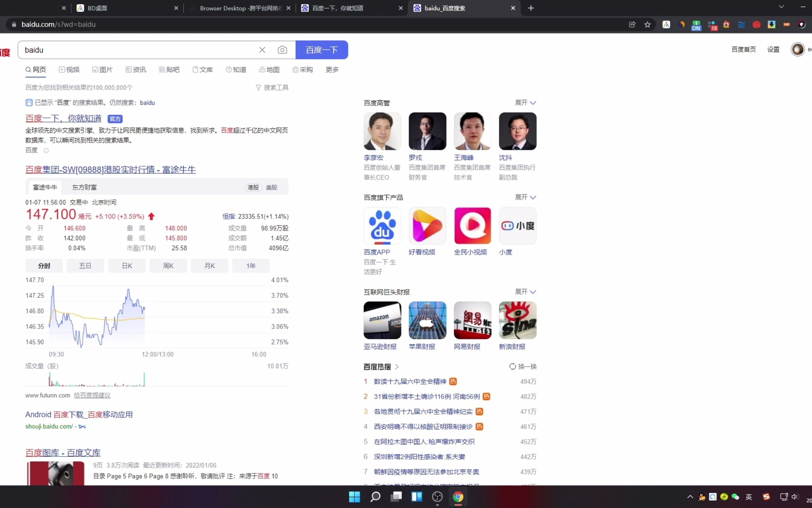Switch stock market to 港股
This screenshot has height=508, width=812.
tap(253, 187)
